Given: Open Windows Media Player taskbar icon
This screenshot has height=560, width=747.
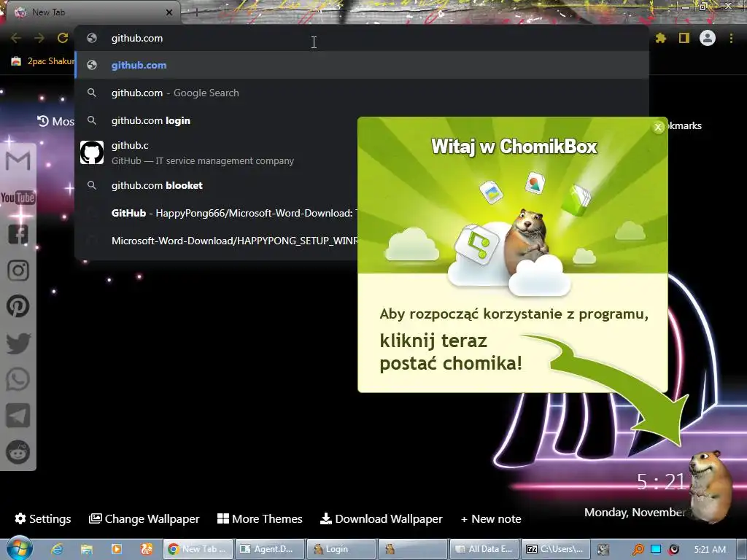Looking at the screenshot, I should (117, 549).
